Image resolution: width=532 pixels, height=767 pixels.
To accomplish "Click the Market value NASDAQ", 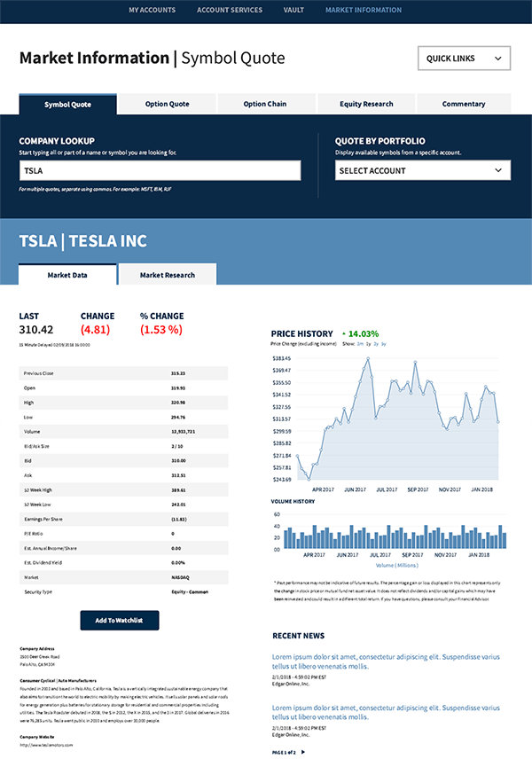I will pyautogui.click(x=180, y=577).
